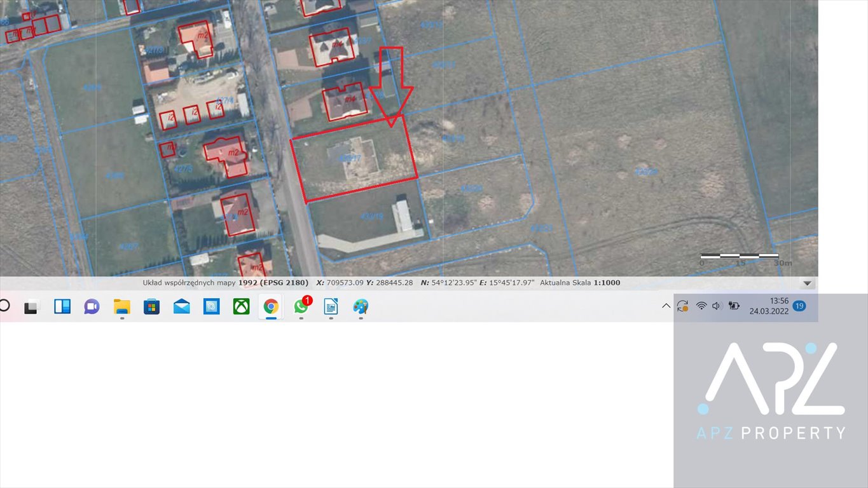Open the Mail app icon

pos(181,307)
